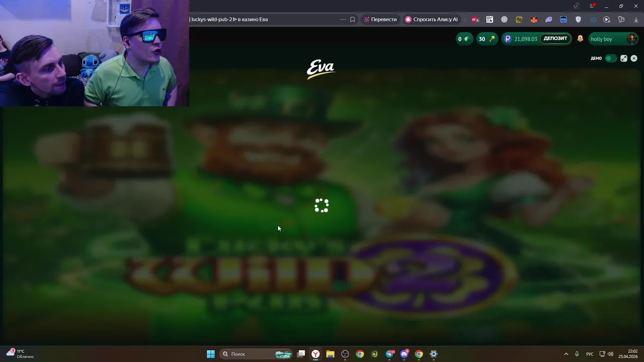Open the shield protection extension
This screenshot has height=362, width=644.
tap(578, 19)
